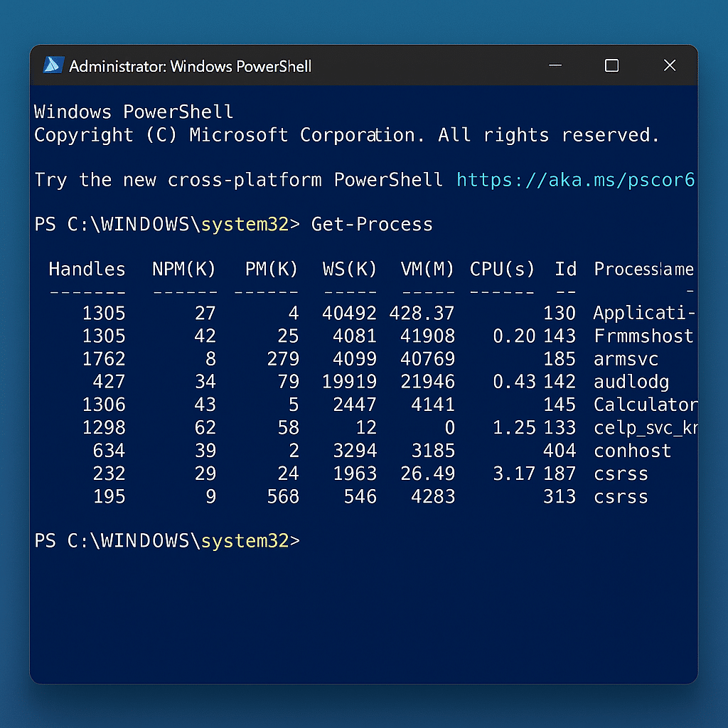Click the WS(K) value '19919'
The image size is (728, 728).
pos(349,382)
